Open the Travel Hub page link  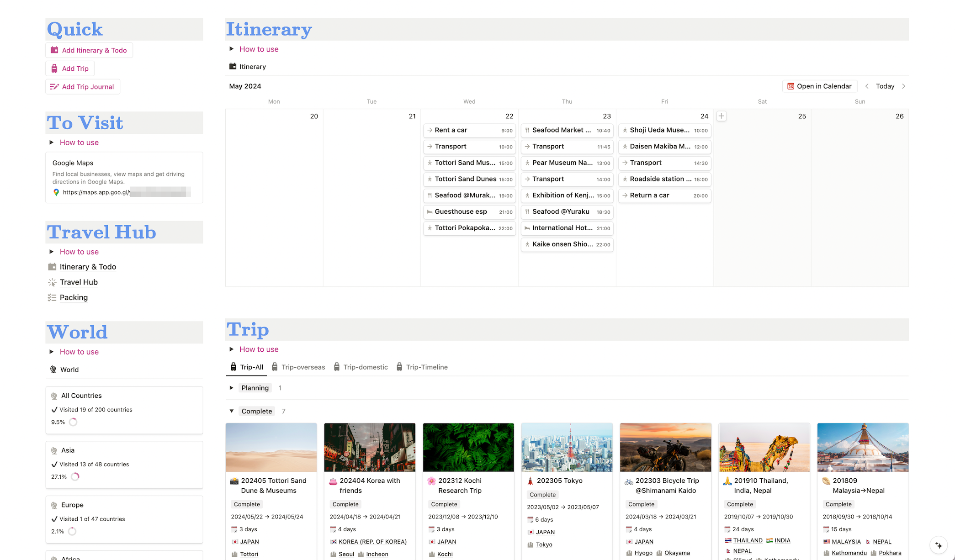[x=79, y=282]
